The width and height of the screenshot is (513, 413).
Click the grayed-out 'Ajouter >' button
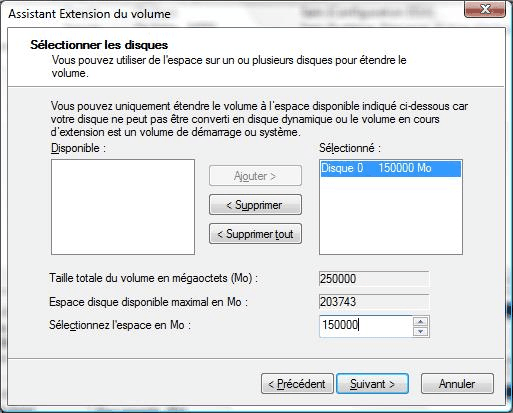pos(255,176)
